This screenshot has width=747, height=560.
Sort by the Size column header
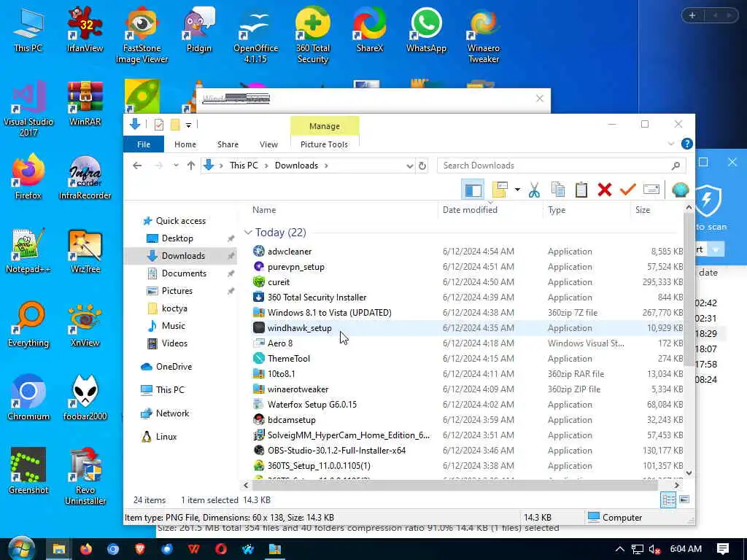click(x=642, y=210)
